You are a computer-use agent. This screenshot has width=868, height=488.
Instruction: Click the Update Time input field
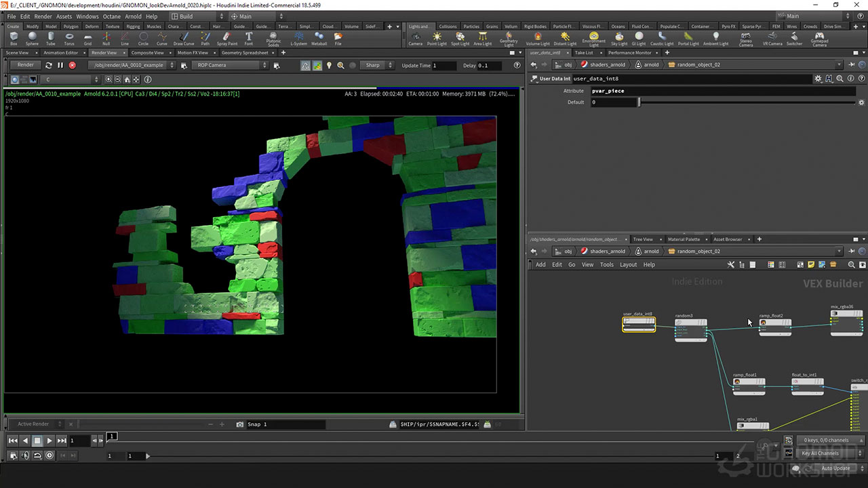(445, 66)
